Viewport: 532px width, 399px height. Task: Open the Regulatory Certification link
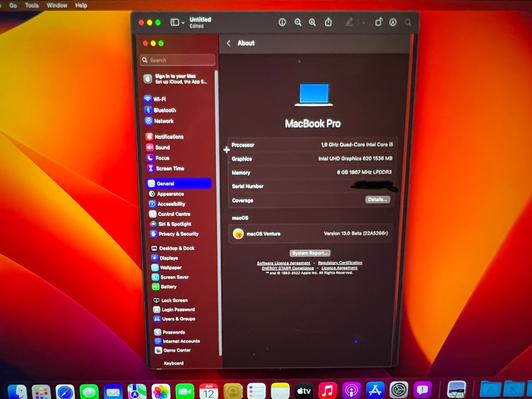click(x=340, y=263)
